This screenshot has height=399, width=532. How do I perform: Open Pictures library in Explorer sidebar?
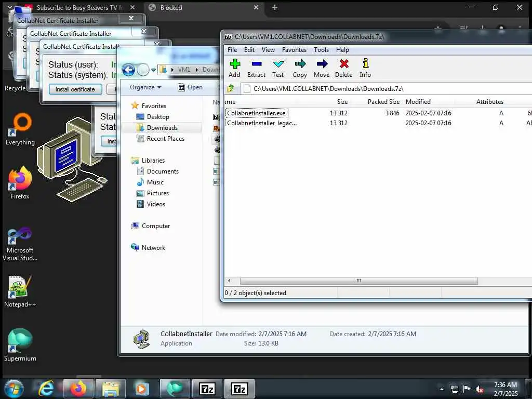coord(153,193)
